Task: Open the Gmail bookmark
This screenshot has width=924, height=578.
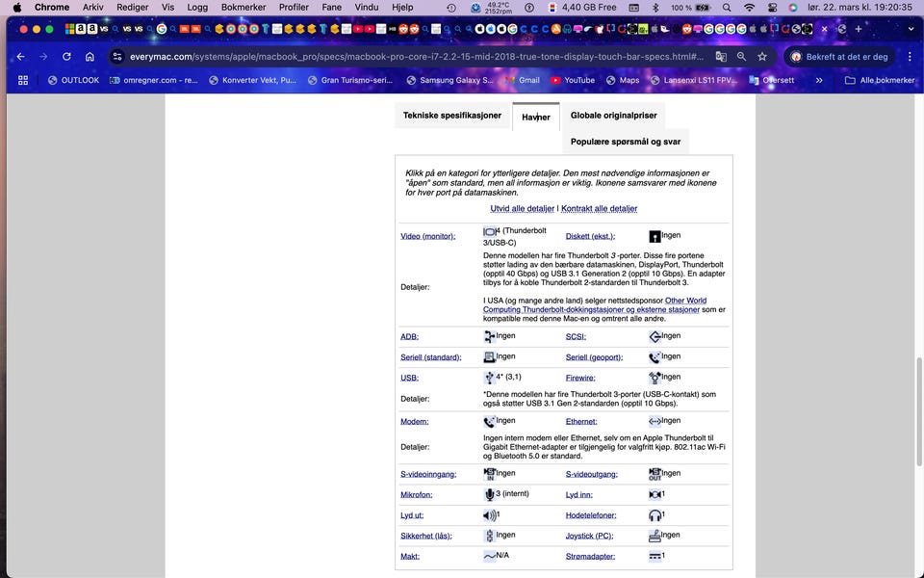Action: [522, 80]
